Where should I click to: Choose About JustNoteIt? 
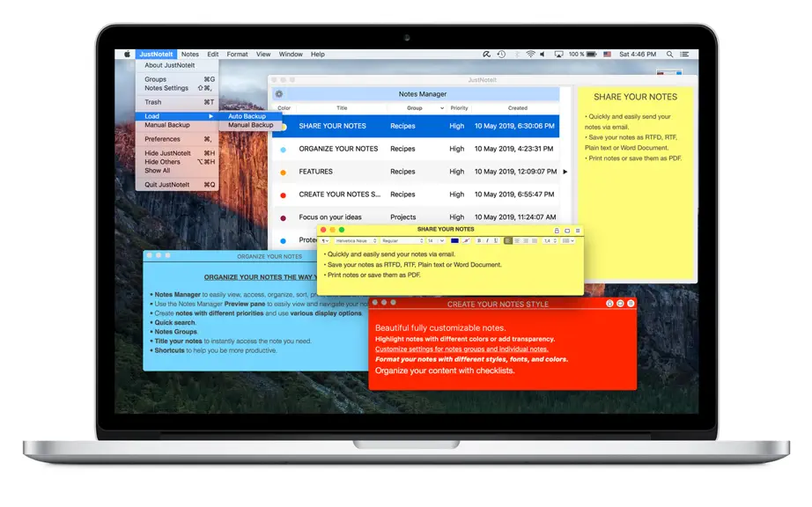coord(177,65)
